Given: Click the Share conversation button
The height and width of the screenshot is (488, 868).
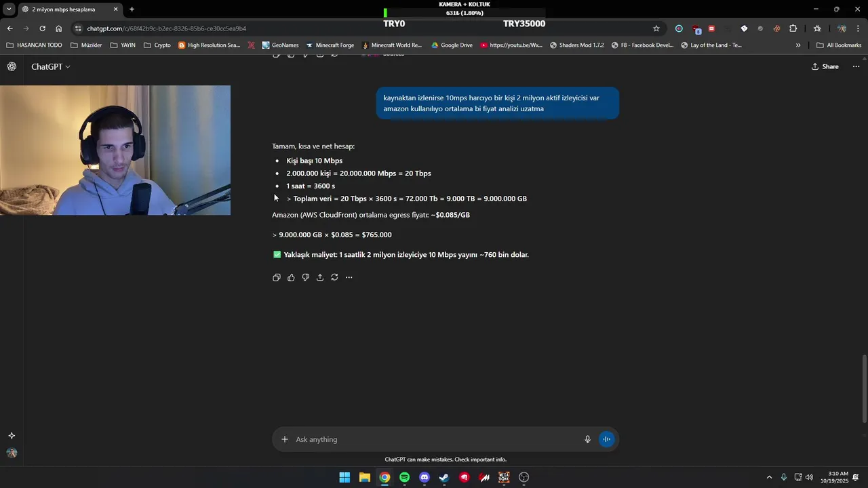Looking at the screenshot, I should 825,66.
